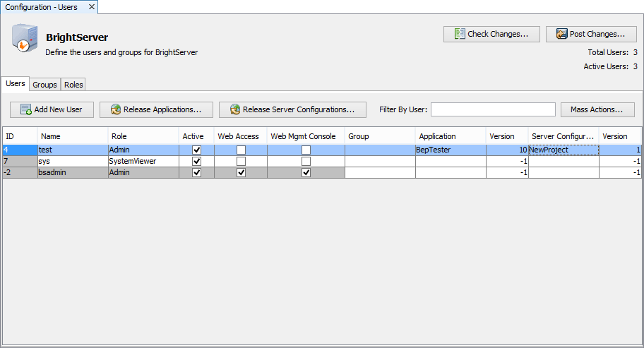Viewport: 644px width, 348px height.
Task: Enable Web Access for the sys user
Action: 241,162
